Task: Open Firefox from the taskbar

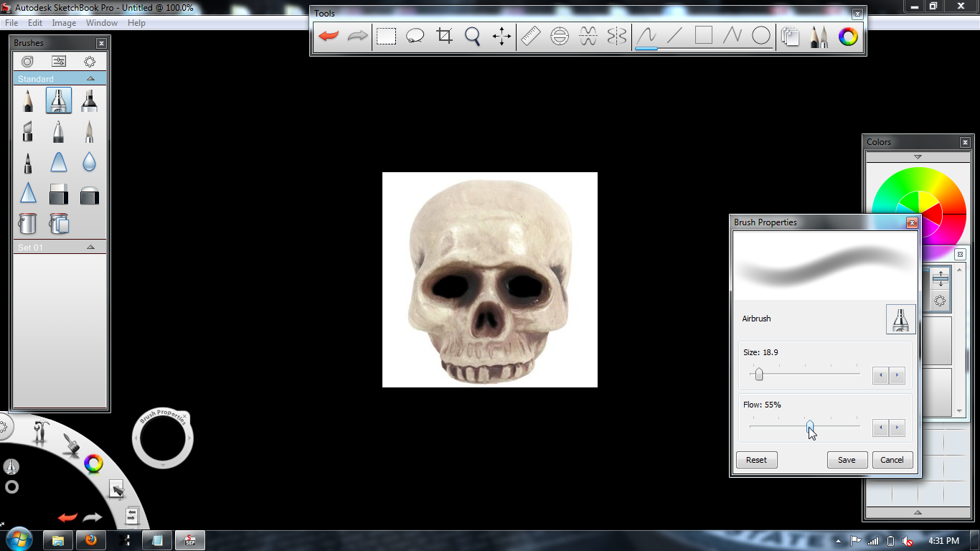Action: 91,540
